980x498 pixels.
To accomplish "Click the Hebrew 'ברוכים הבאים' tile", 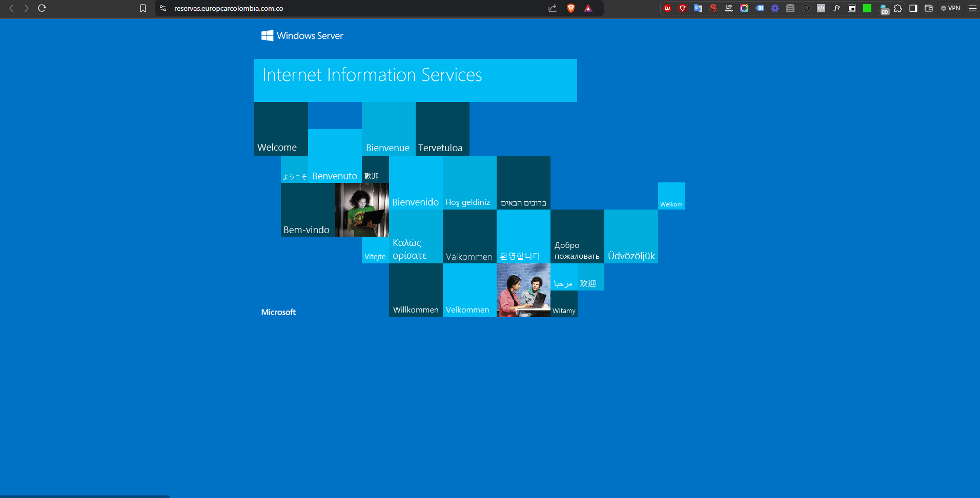I will point(523,182).
